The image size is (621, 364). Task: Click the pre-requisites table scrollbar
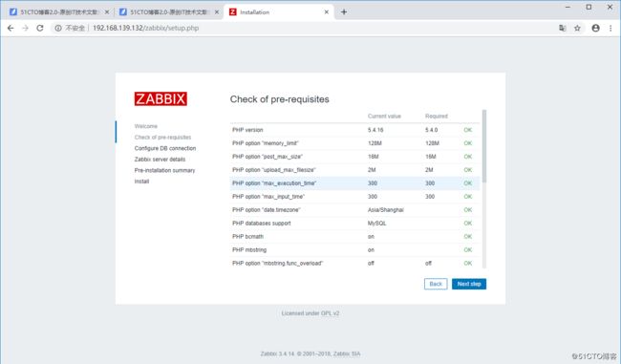pyautogui.click(x=484, y=146)
